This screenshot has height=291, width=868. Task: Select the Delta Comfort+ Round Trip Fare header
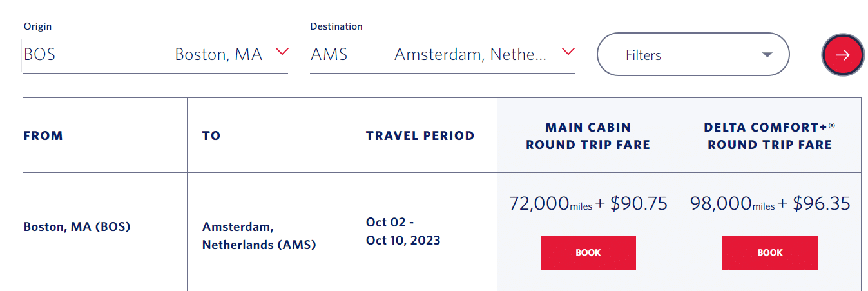tap(769, 135)
